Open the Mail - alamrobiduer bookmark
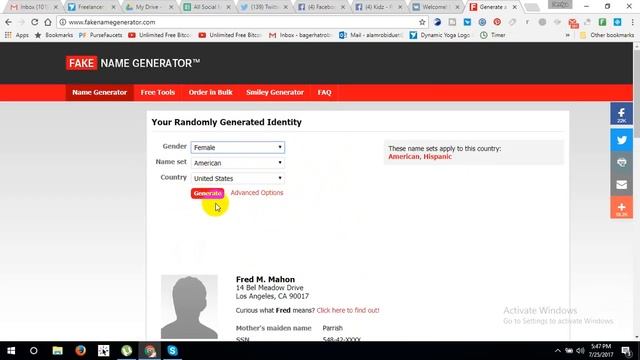The width and height of the screenshot is (640, 360). click(x=371, y=35)
